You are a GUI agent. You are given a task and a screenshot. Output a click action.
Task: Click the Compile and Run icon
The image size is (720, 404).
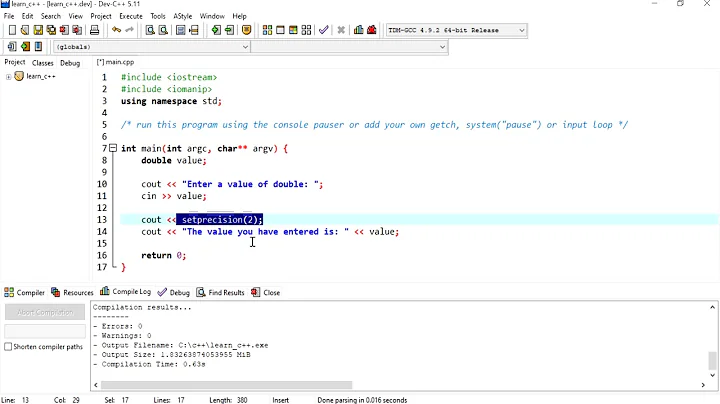(293, 30)
